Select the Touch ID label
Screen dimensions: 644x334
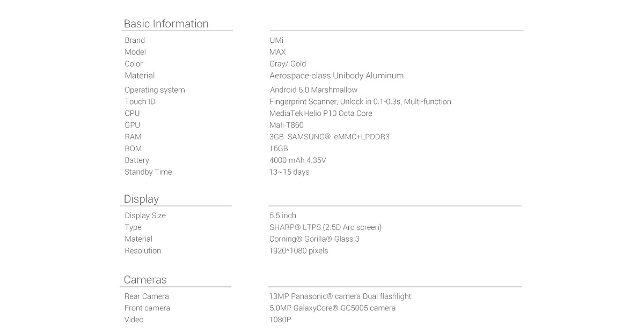tap(140, 102)
